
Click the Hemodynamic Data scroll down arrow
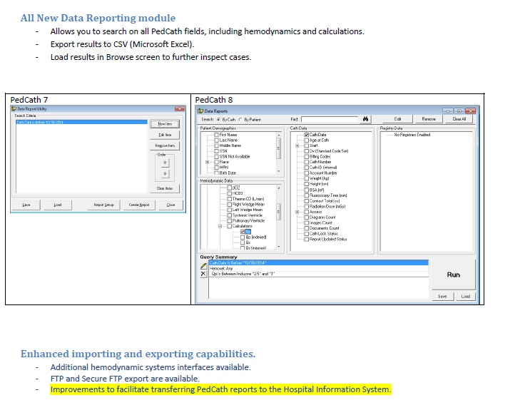click(278, 247)
